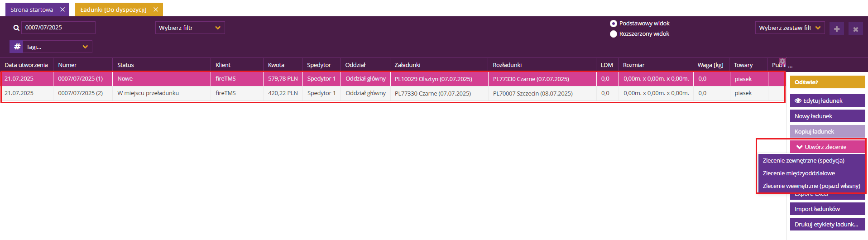The width and height of the screenshot is (868, 240).
Task: Sort by Status column header
Action: click(161, 65)
